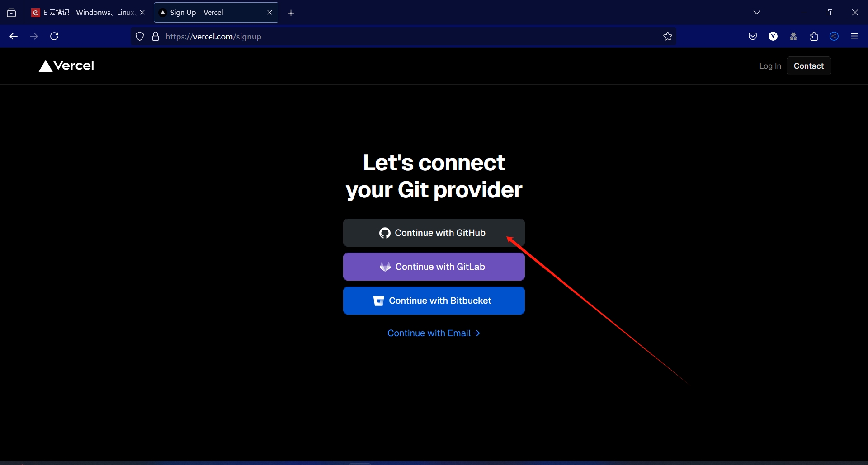Reload the current page
Screen dimensions: 868x465
pos(54,37)
